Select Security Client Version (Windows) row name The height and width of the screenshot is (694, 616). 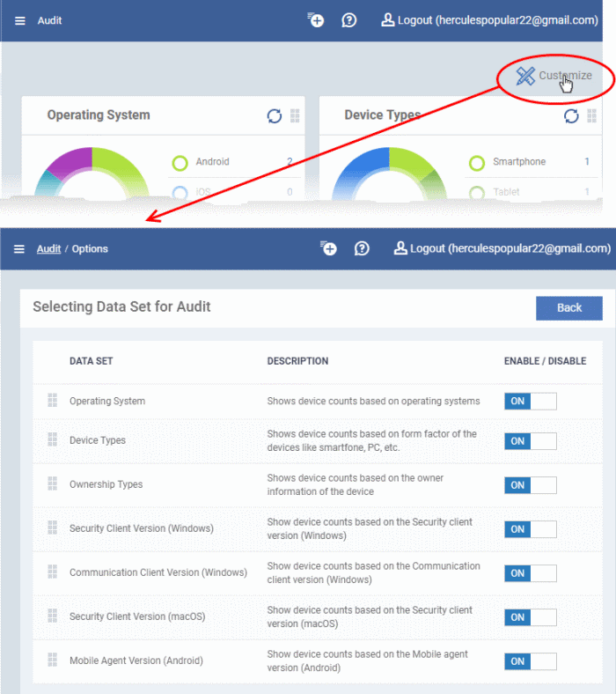point(142,528)
